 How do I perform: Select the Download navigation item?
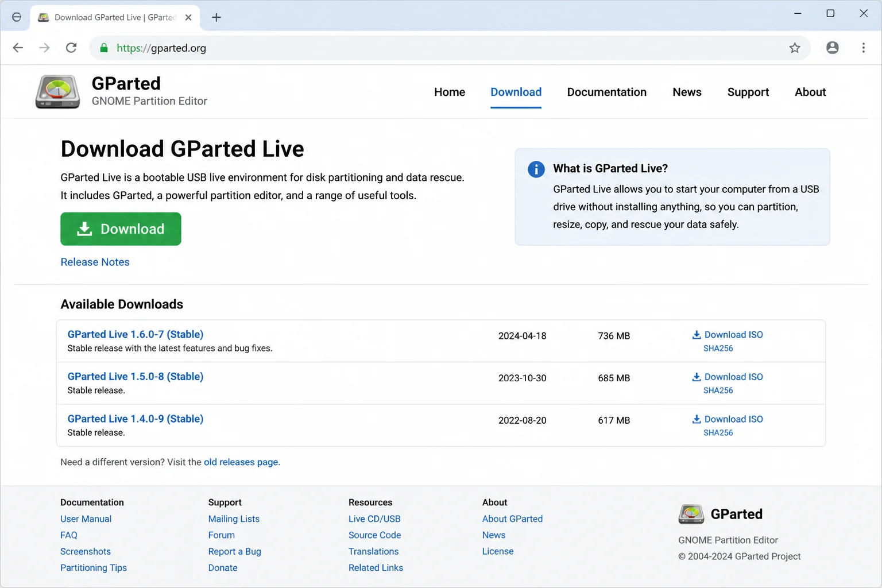pyautogui.click(x=516, y=92)
